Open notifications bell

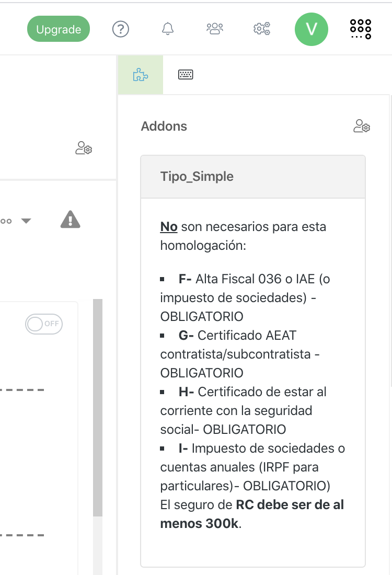168,29
